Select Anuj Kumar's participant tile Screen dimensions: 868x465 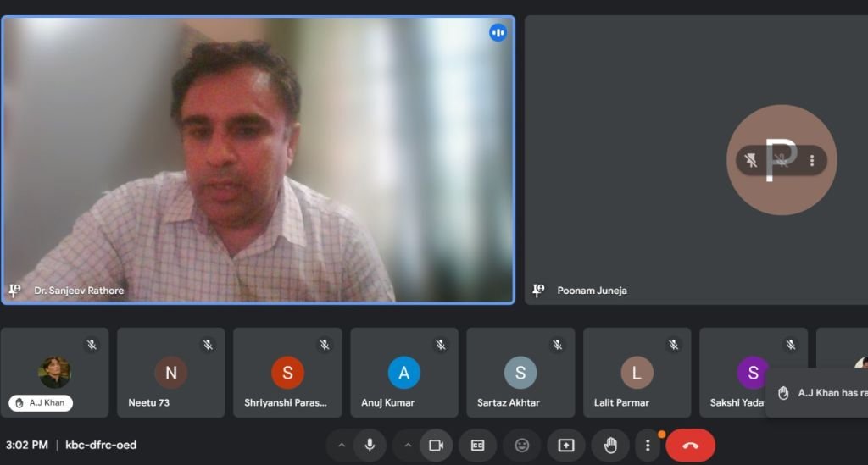[403, 373]
